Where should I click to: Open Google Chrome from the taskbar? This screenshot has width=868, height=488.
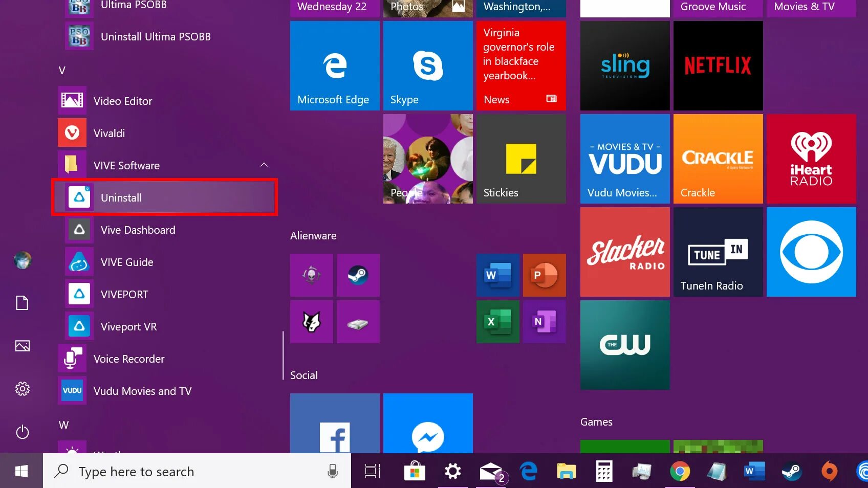coord(680,471)
